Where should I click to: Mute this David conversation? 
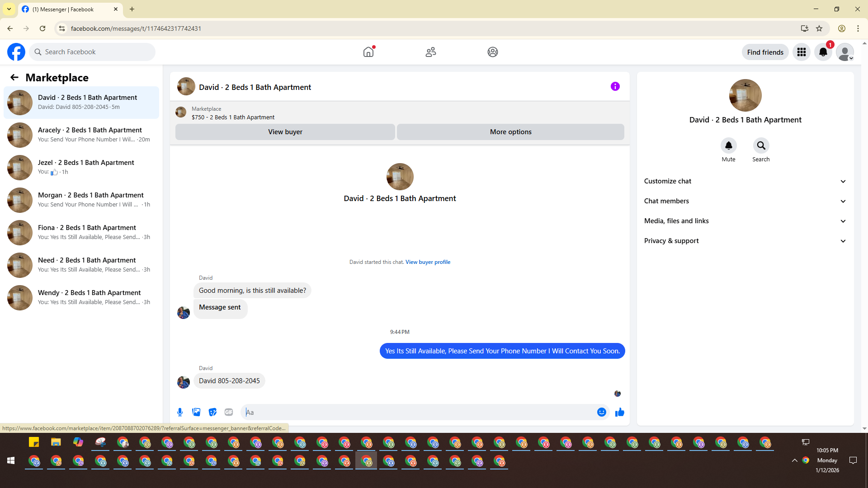pyautogui.click(x=728, y=145)
